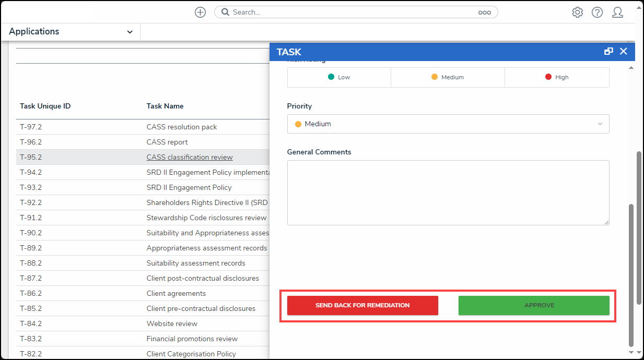Open the help question mark icon
Image resolution: width=644 pixels, height=360 pixels.
click(597, 13)
